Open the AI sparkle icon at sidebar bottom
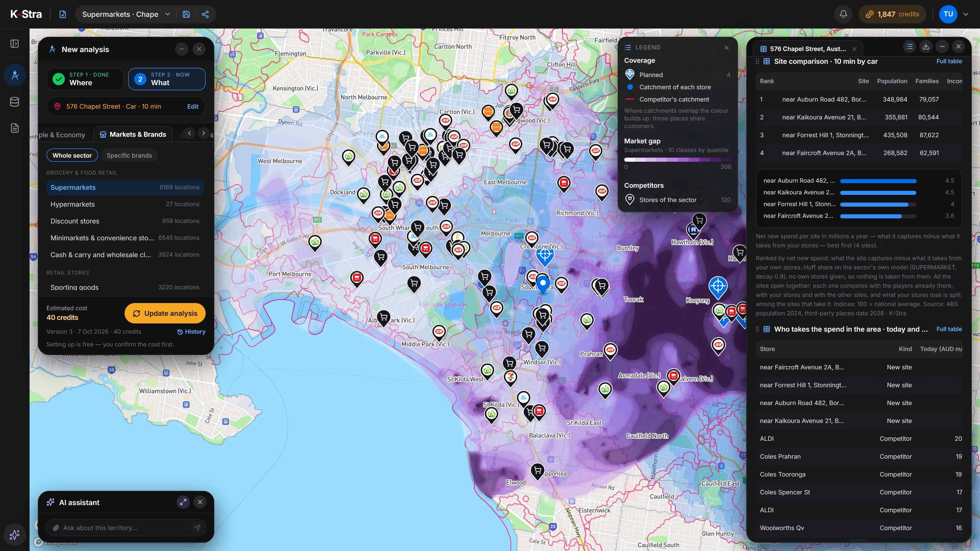The width and height of the screenshot is (980, 551). (15, 535)
